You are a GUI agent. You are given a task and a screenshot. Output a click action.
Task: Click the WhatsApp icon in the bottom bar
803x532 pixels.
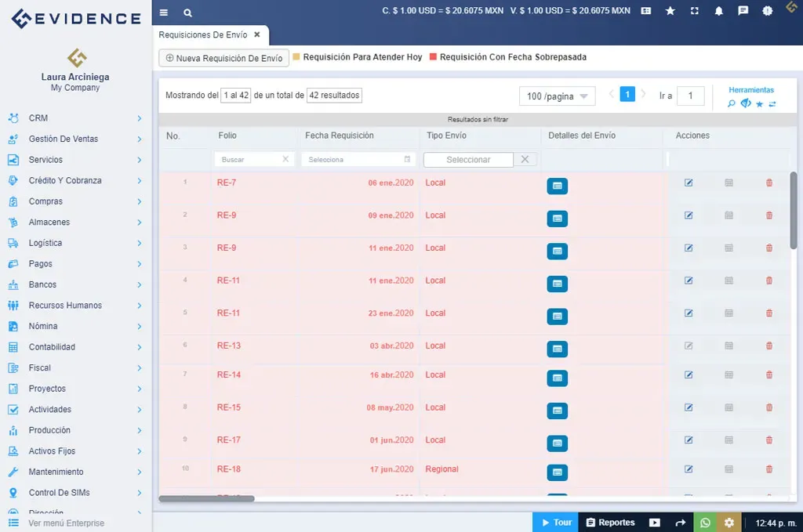[705, 522]
